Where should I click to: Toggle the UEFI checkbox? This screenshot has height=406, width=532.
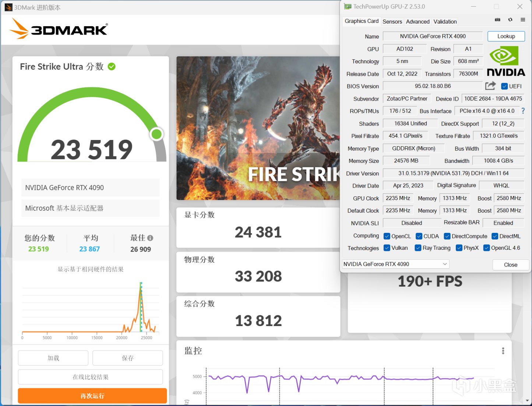504,86
